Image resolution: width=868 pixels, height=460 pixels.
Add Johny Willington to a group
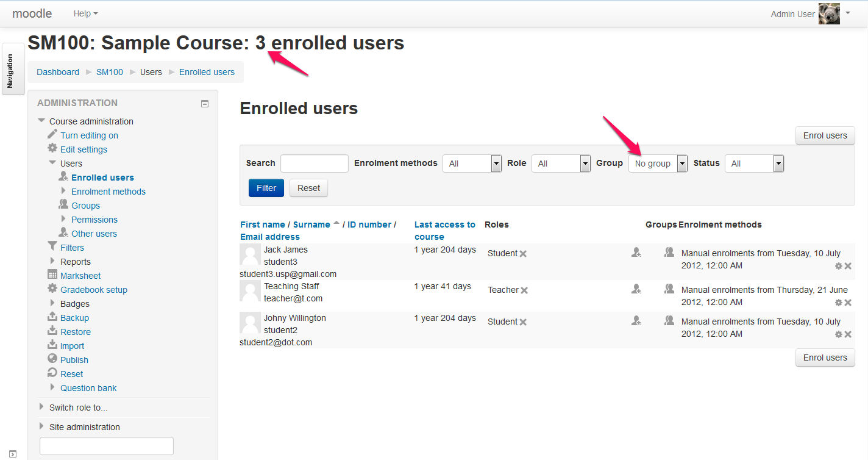(669, 320)
